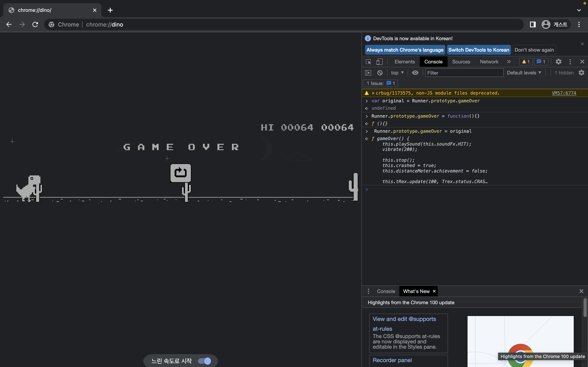
Task: Open the VM57:6774 source link
Action: (564, 93)
